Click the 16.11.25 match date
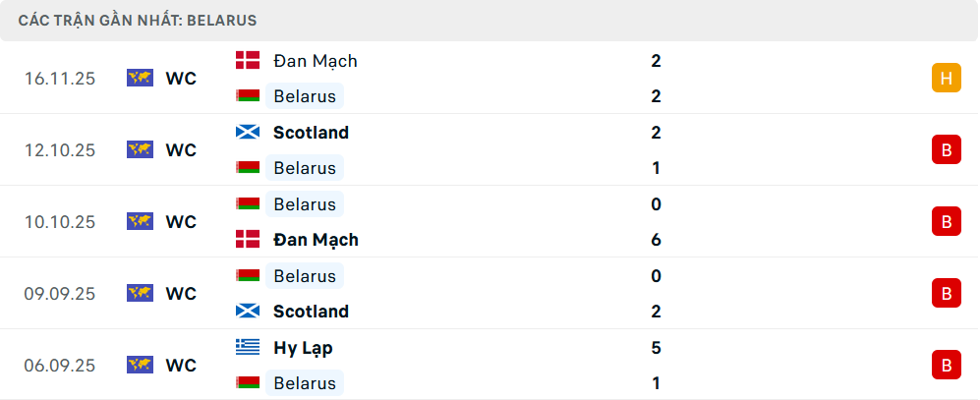The image size is (980, 400). 60,78
